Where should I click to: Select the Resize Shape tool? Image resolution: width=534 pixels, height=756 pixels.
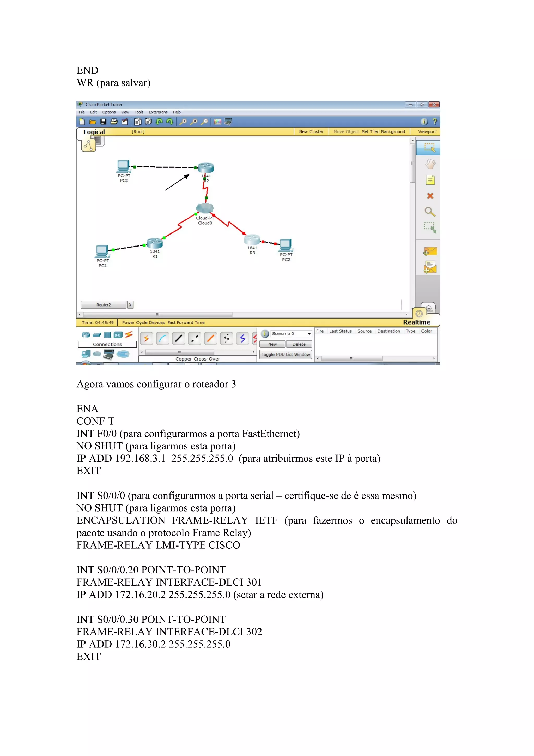[x=430, y=227]
